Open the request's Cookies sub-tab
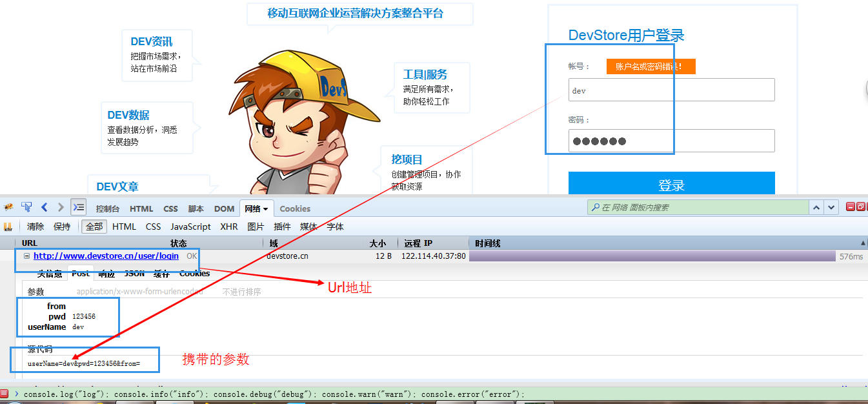 [x=194, y=274]
